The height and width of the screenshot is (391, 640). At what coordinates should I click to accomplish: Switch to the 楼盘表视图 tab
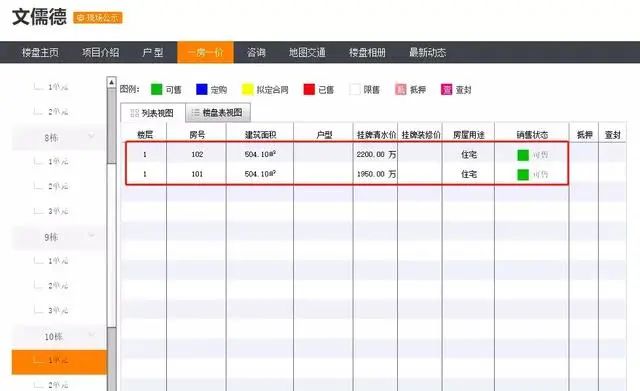point(218,112)
